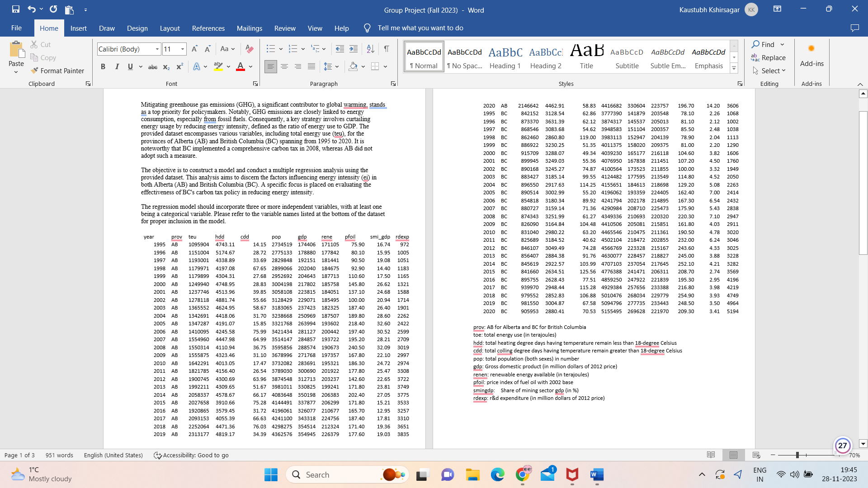Switch to the References tab

click(208, 28)
